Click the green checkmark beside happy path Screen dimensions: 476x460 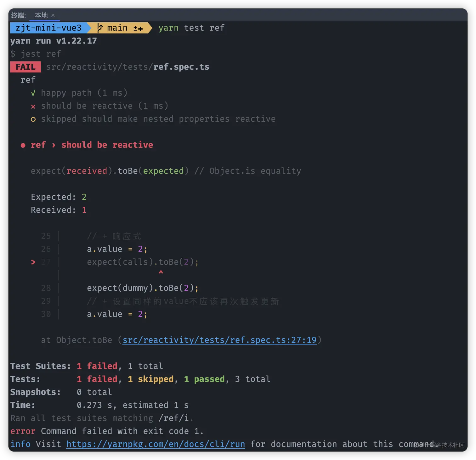pyautogui.click(x=33, y=93)
